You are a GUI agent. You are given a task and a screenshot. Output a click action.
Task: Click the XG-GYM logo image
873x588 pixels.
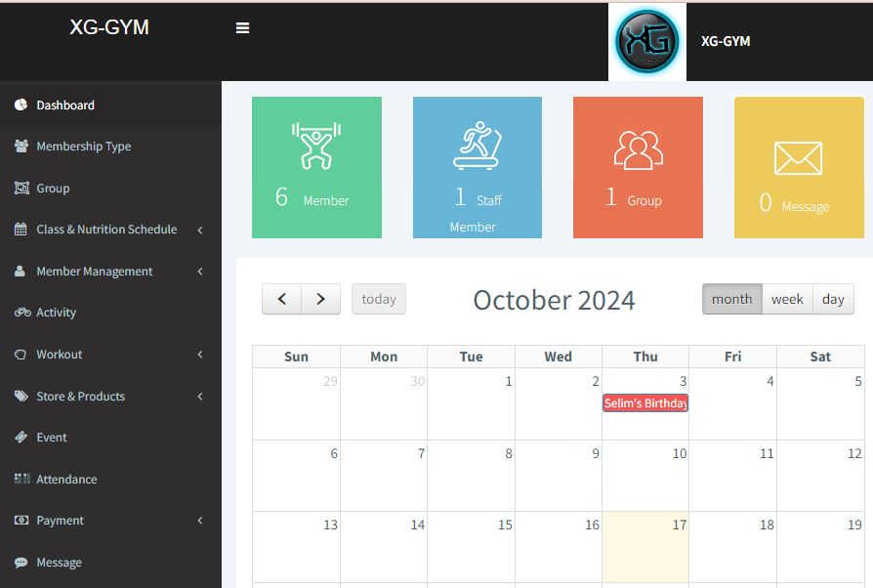647,42
